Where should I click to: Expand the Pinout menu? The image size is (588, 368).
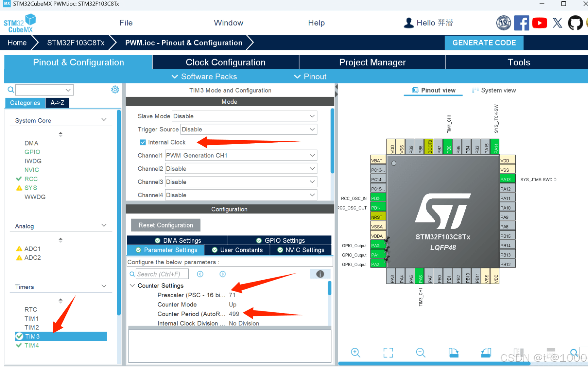click(310, 76)
